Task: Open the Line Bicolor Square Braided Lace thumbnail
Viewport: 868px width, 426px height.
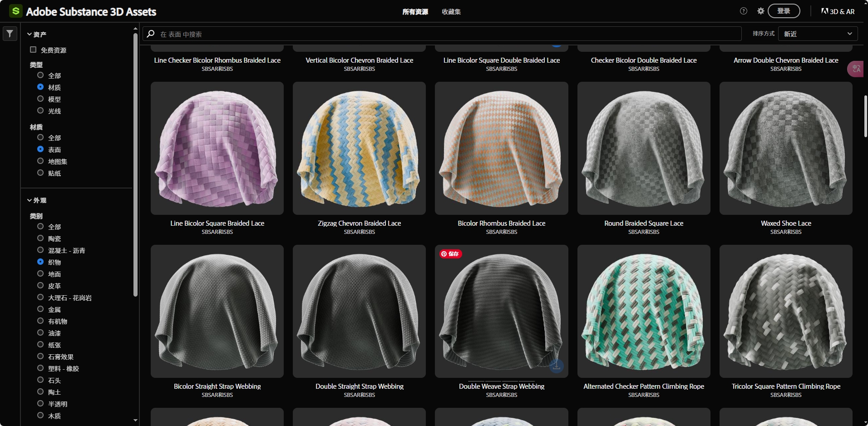Action: tap(217, 148)
